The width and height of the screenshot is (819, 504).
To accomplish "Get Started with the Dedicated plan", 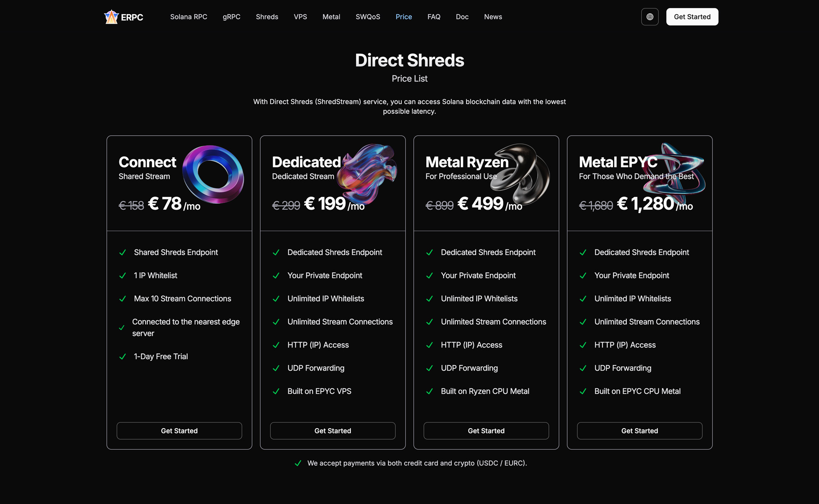I will coord(333,431).
